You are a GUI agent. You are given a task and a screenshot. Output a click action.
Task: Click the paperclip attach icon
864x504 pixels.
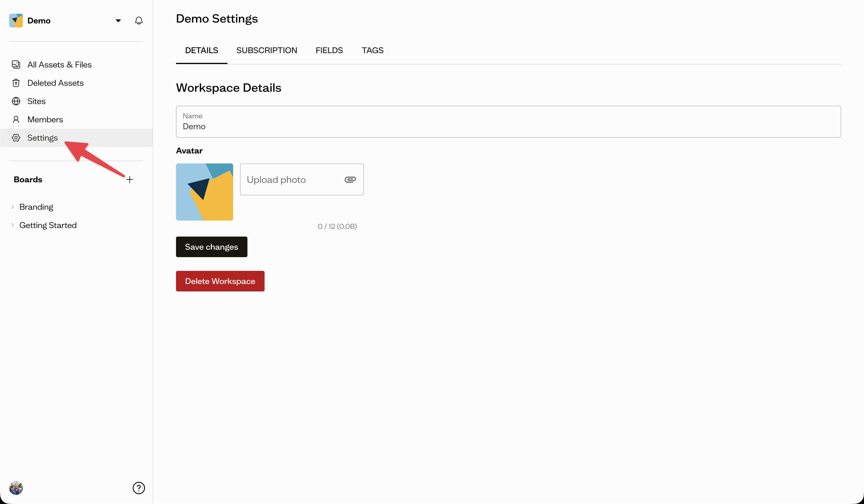pos(350,179)
